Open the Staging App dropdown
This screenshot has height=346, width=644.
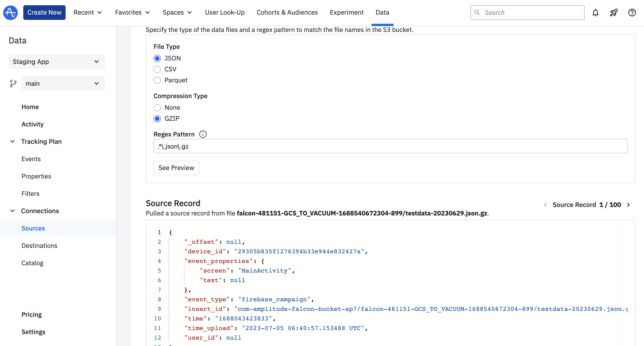pos(57,62)
